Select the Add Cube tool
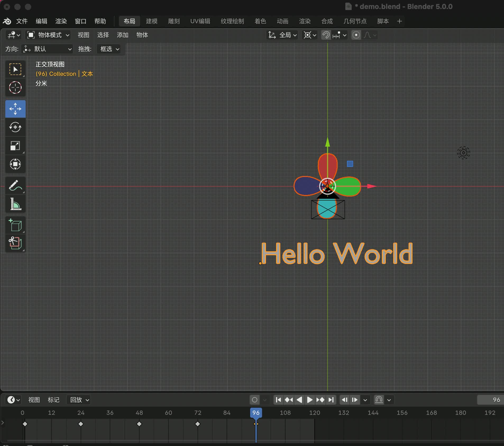This screenshot has width=504, height=446. tap(15, 225)
